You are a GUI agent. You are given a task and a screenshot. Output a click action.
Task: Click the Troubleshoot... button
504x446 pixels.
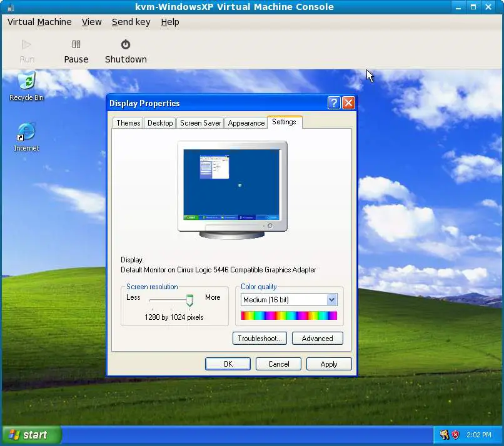[260, 339]
